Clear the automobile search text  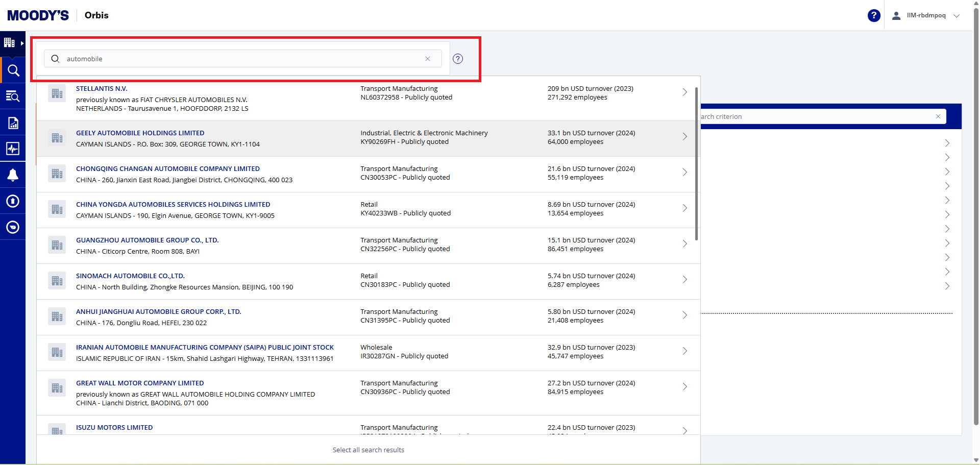coord(428,59)
